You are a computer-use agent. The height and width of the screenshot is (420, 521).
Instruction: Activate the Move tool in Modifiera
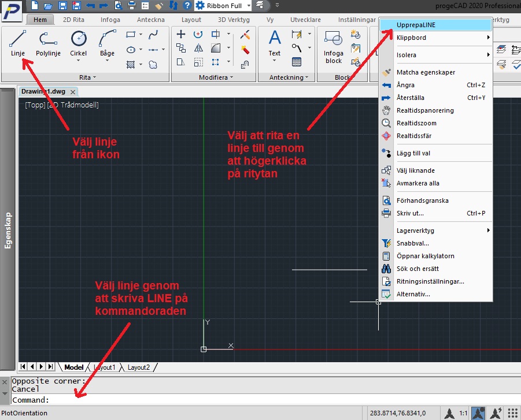pos(181,34)
